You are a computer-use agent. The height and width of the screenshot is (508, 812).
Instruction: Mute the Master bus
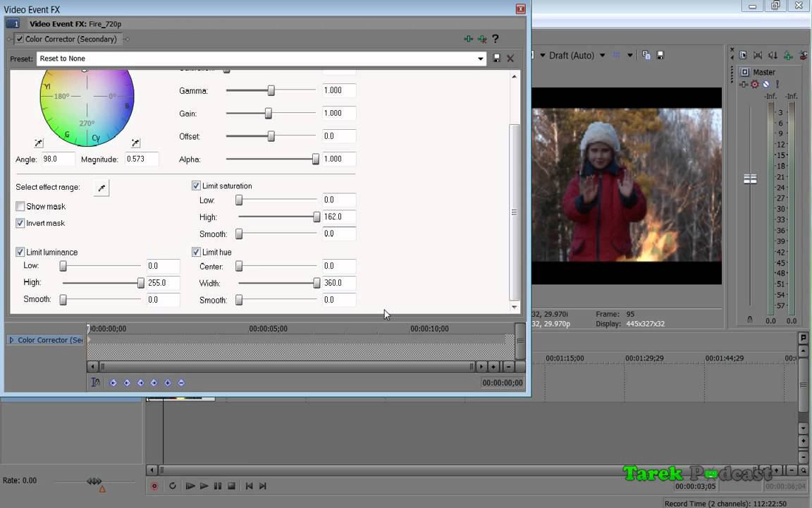[766, 84]
